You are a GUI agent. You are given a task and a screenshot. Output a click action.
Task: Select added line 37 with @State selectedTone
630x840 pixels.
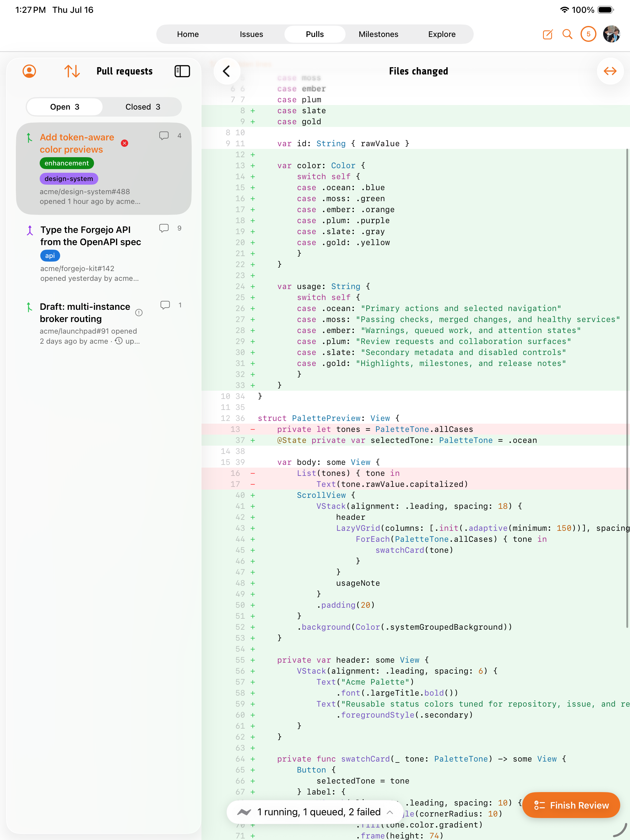416,440
